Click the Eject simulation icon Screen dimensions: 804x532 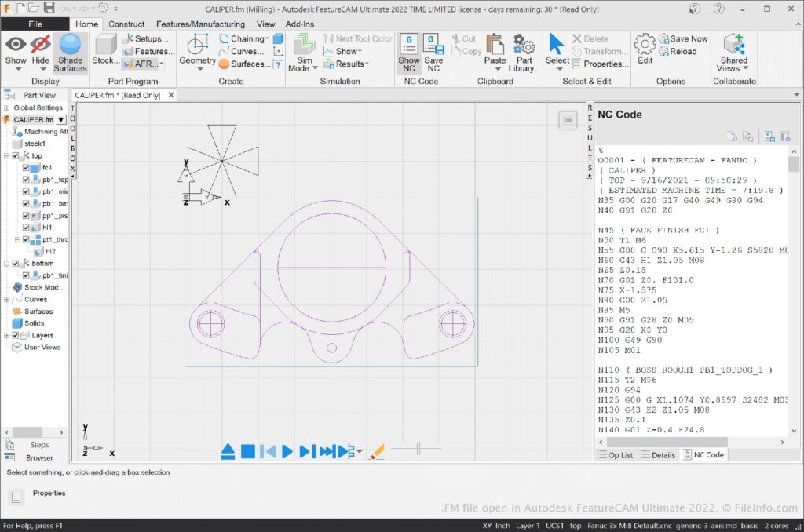pyautogui.click(x=228, y=451)
